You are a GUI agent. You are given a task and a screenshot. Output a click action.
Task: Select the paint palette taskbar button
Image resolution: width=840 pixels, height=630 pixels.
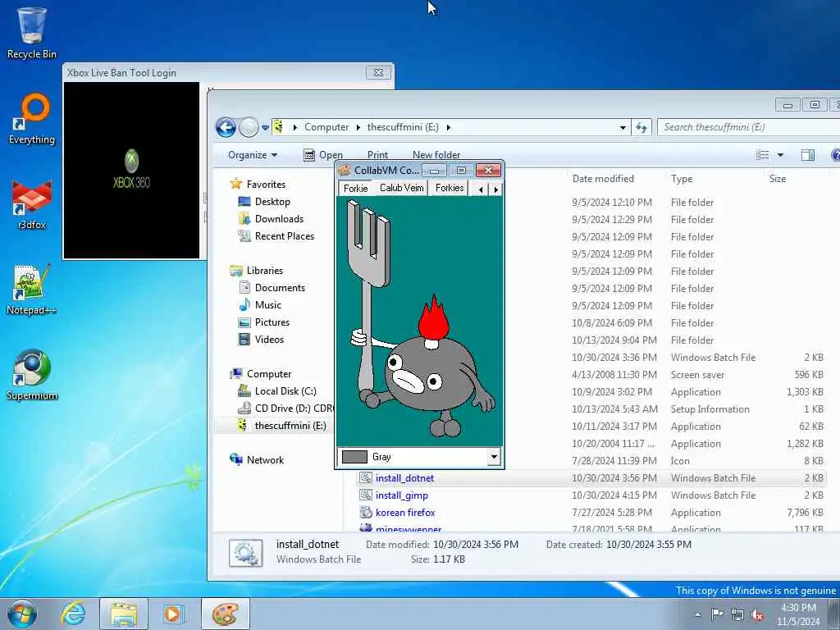226,614
